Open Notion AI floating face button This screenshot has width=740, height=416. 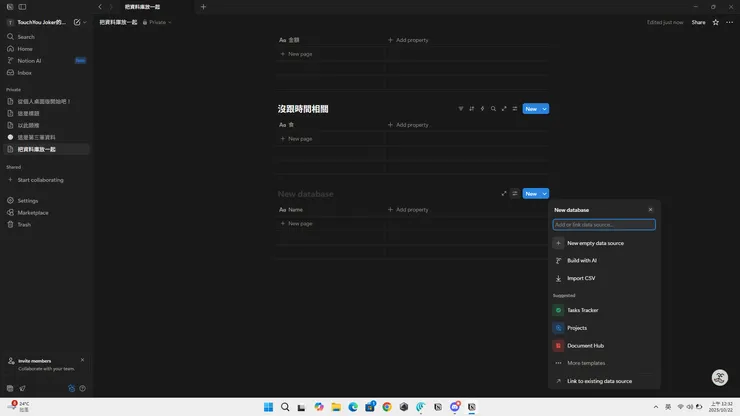tap(719, 377)
